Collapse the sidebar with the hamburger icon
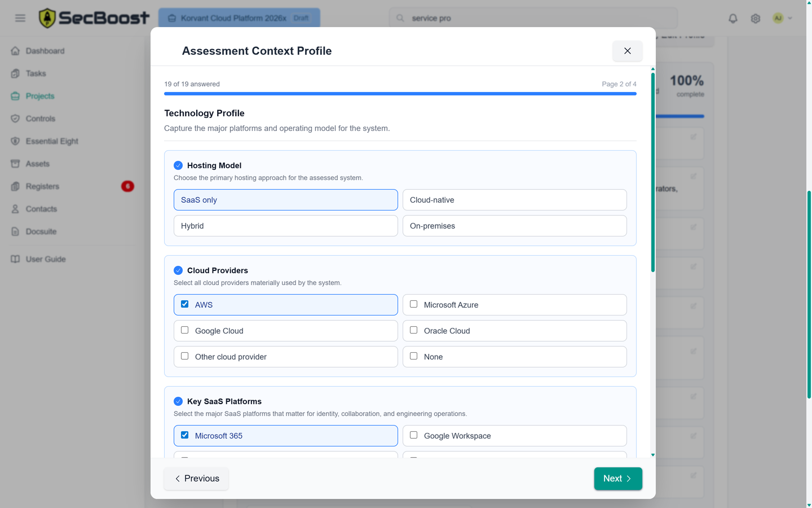 click(20, 17)
